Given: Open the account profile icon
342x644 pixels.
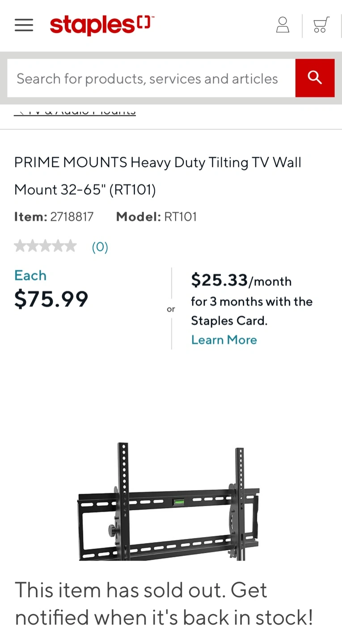Looking at the screenshot, I should 283,25.
